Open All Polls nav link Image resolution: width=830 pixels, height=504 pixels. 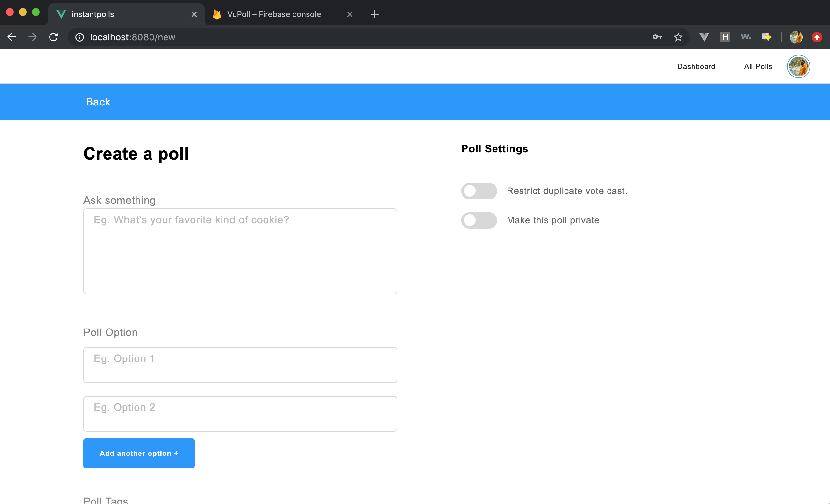(758, 66)
